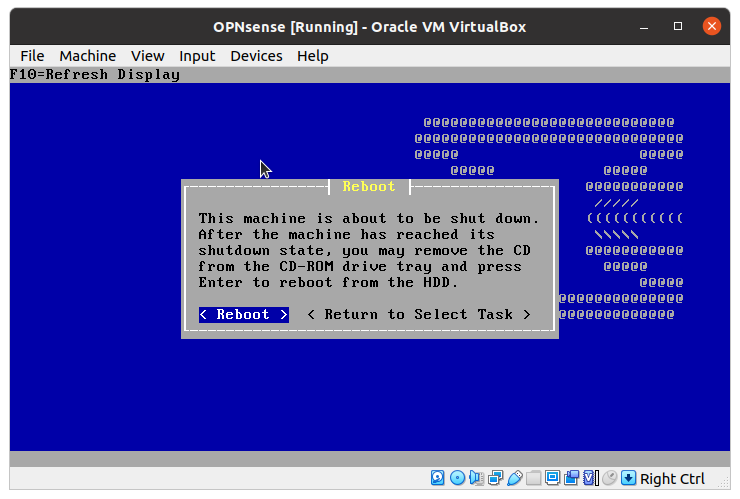Click the CPU virtualization status icon

click(590, 478)
